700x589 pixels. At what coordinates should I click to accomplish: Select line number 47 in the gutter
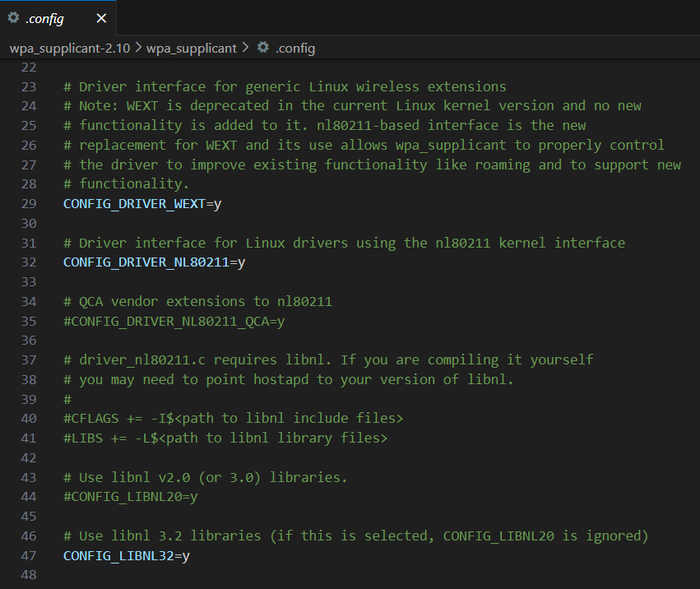click(29, 555)
